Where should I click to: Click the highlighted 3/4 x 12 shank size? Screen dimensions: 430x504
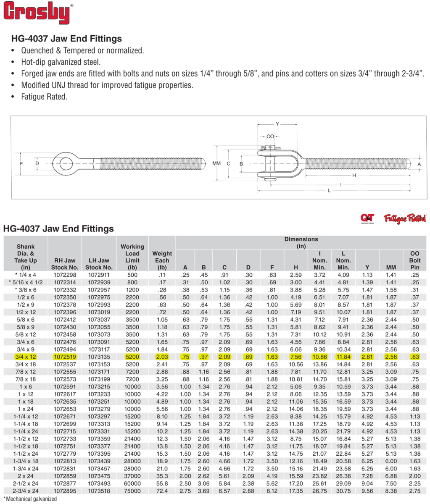point(26,357)
